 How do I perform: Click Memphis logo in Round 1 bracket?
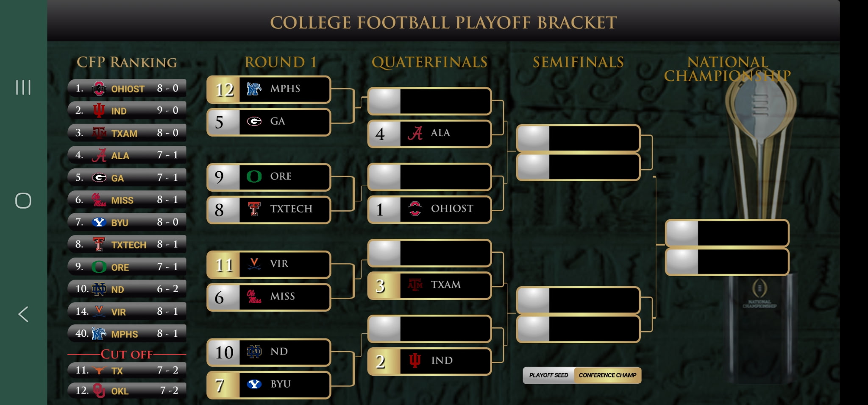[254, 89]
